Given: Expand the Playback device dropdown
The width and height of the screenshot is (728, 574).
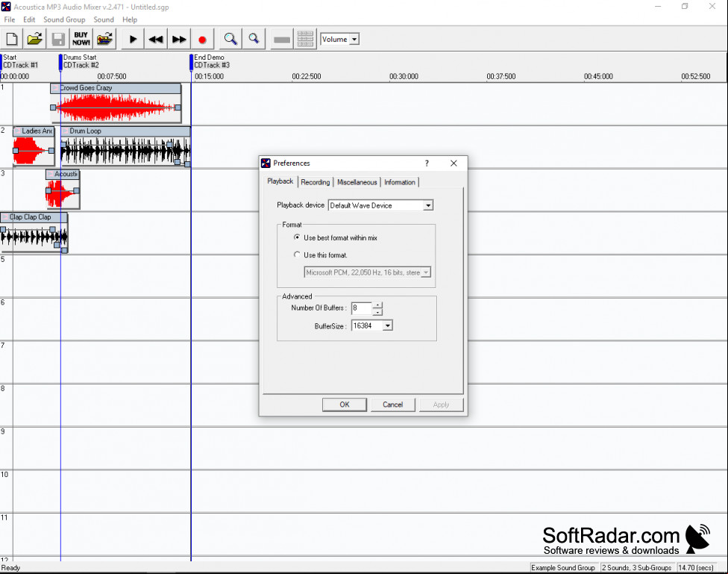Looking at the screenshot, I should (428, 205).
